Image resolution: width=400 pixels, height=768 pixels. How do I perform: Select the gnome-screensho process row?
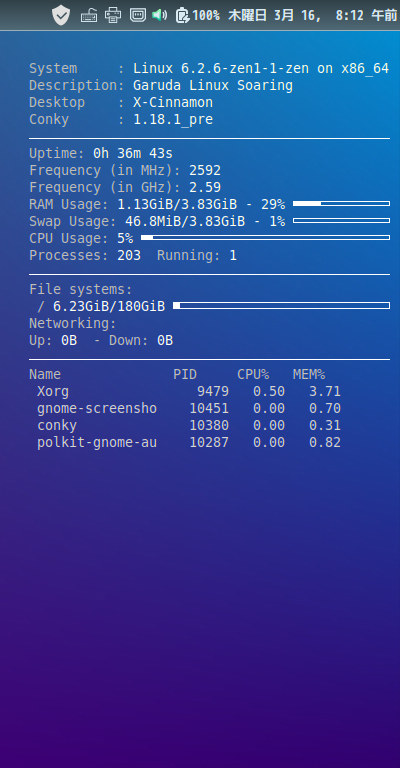[189, 408]
